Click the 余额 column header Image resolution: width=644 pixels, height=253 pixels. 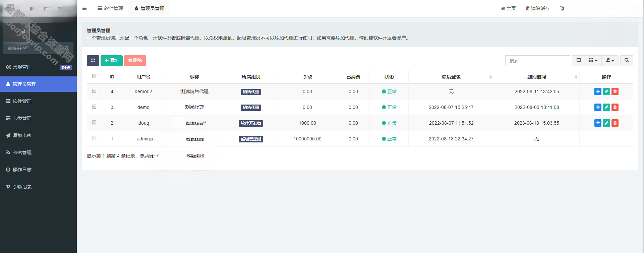click(307, 77)
